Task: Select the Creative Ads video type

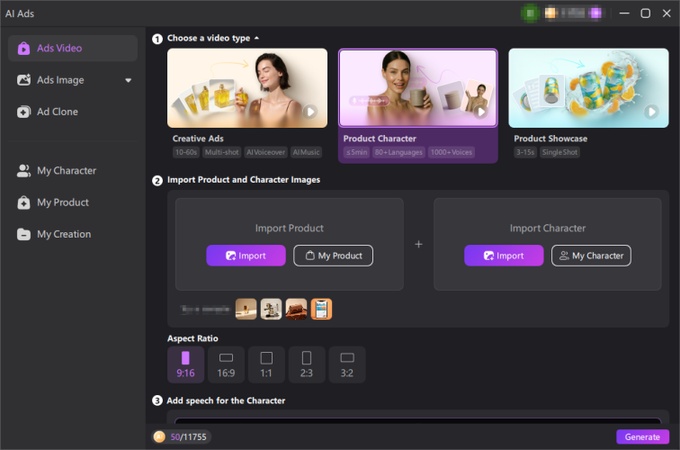Action: (247, 104)
